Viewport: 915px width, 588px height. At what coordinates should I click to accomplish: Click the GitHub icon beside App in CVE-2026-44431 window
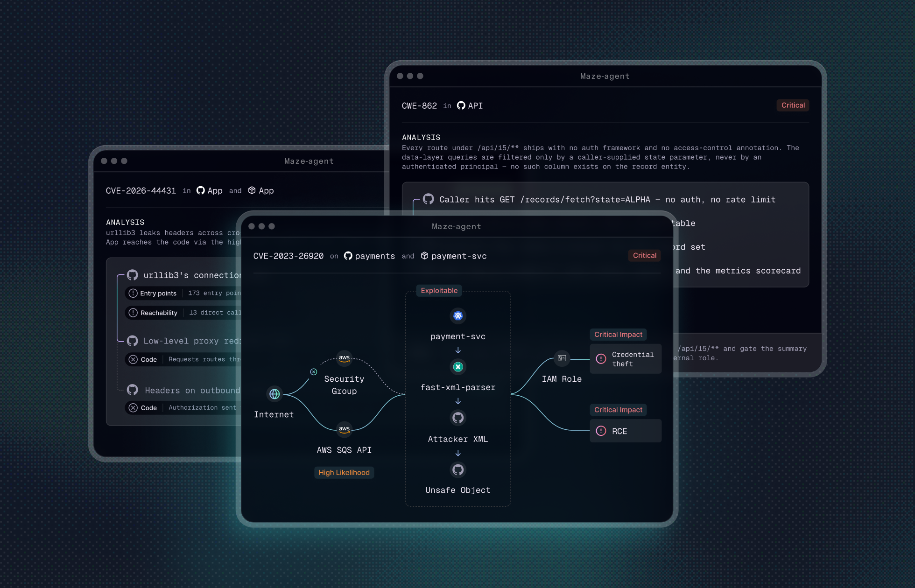click(x=200, y=190)
